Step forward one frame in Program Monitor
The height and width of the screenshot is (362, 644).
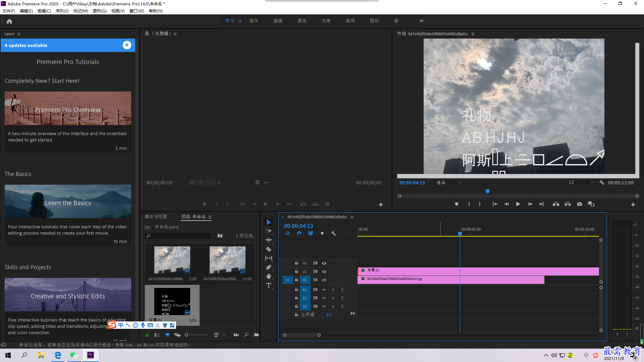pyautogui.click(x=530, y=204)
